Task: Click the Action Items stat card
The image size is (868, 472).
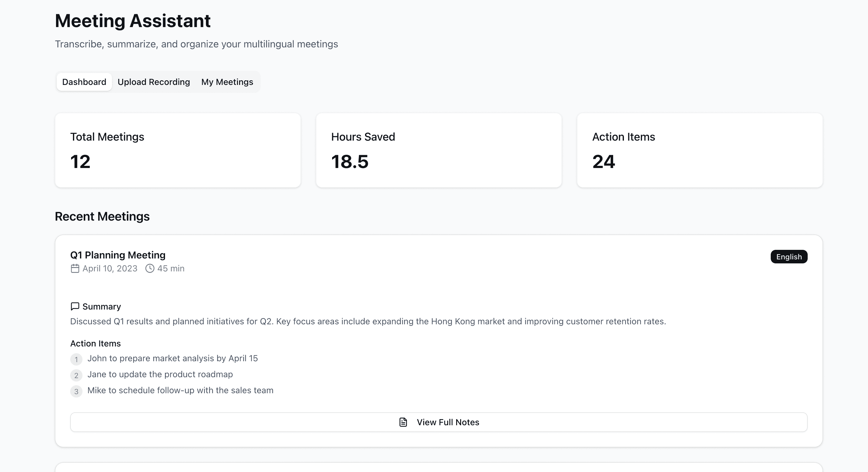Action: click(700, 150)
